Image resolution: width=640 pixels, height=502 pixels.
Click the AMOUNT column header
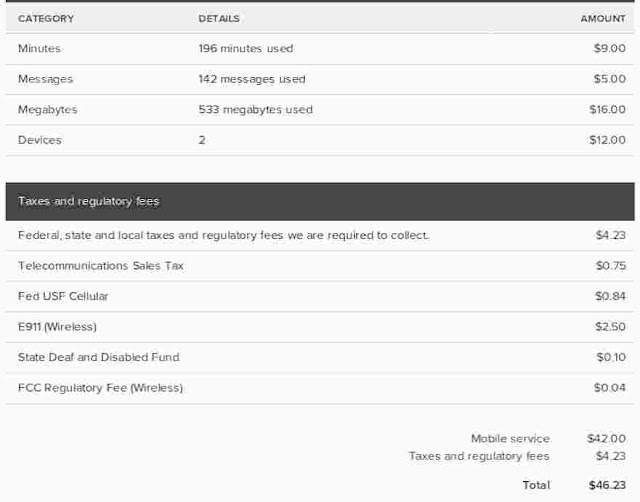click(603, 19)
